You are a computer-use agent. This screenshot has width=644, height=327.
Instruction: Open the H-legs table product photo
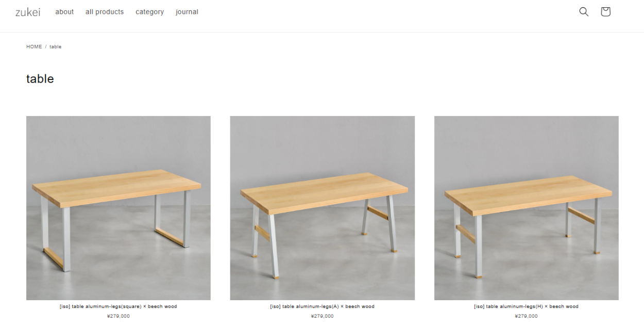pos(527,208)
